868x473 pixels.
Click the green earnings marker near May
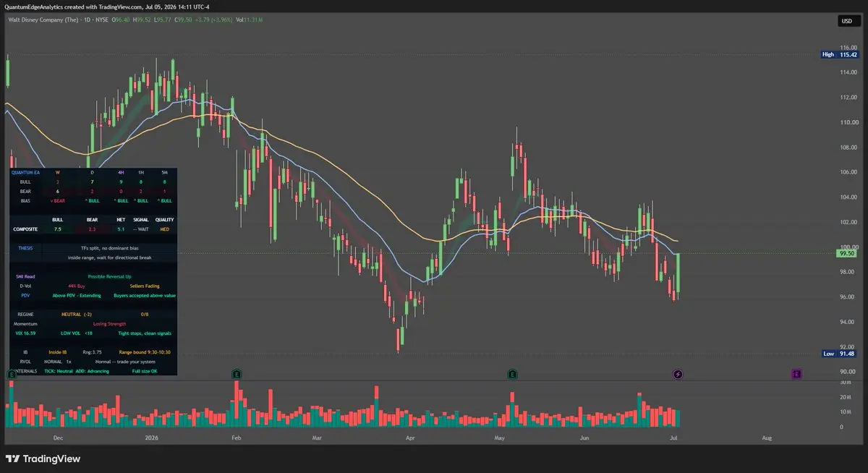tap(512, 374)
